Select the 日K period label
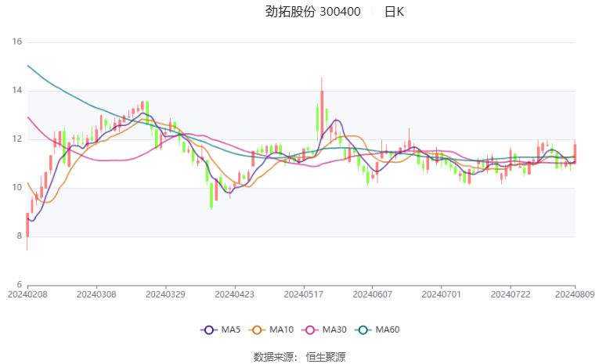The image size is (599, 364). tap(395, 12)
